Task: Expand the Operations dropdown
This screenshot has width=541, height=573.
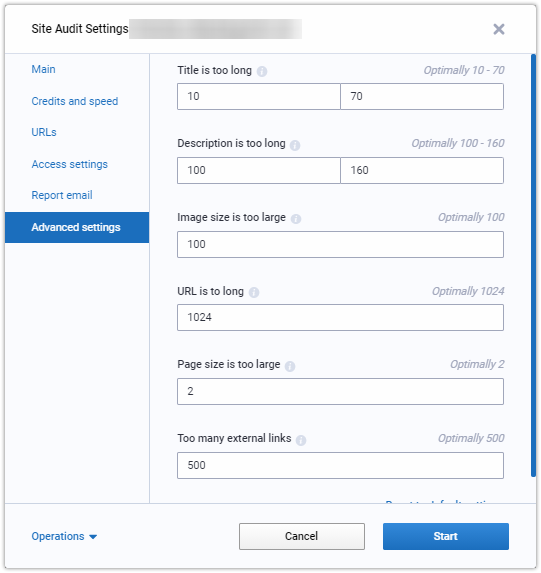Action: (64, 536)
